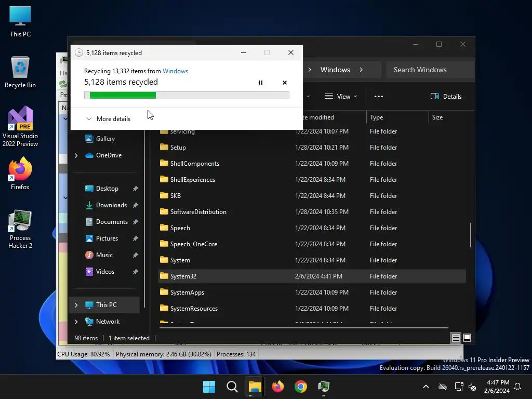Image resolution: width=532 pixels, height=399 pixels.
Task: Pause the recycling operation
Action: (x=260, y=83)
